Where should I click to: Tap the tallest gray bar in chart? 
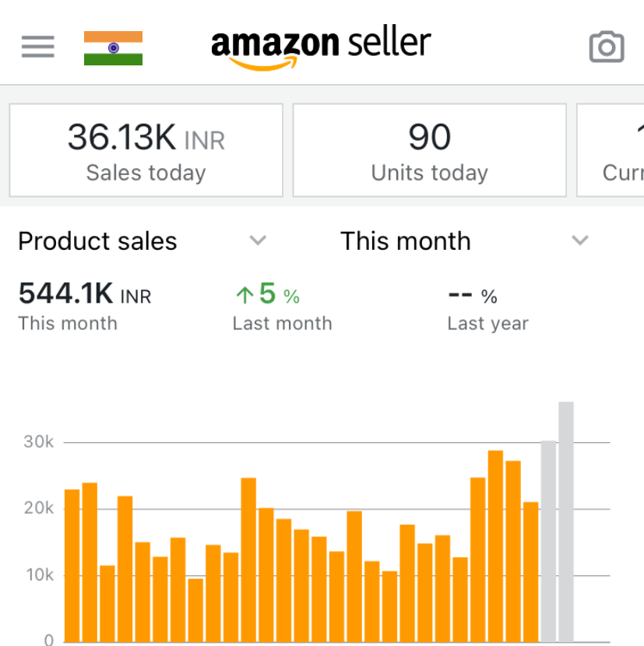coord(566,521)
